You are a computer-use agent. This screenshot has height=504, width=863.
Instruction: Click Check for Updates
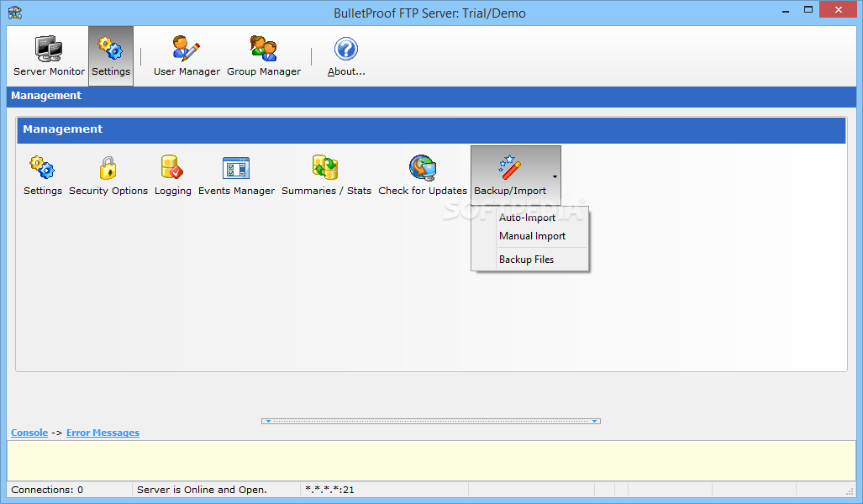pyautogui.click(x=423, y=176)
